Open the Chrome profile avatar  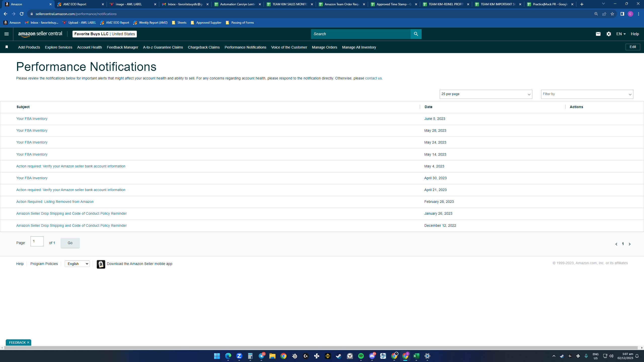coord(630,14)
